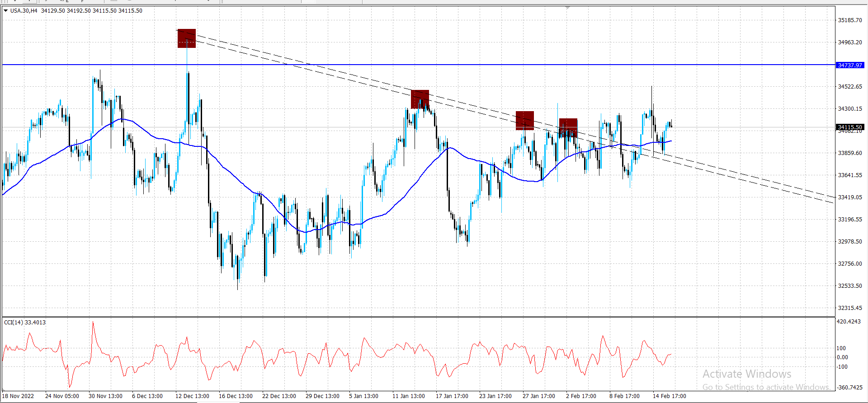Click the USA.30,H4 symbol title text
The image size is (868, 403).
(24, 10)
